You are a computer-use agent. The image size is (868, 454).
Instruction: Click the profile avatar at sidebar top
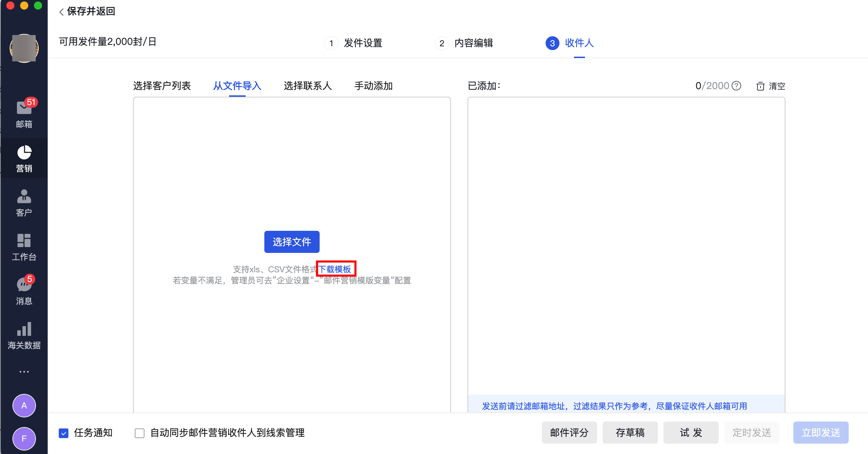[x=23, y=48]
